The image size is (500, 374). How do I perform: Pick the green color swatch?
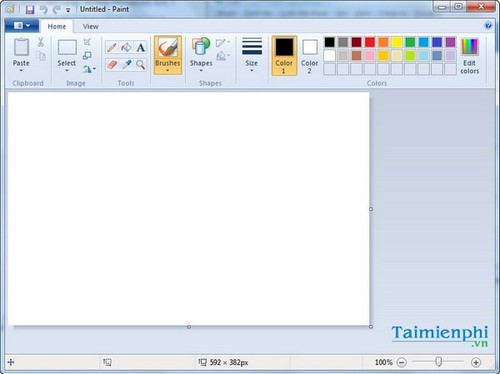click(x=410, y=42)
